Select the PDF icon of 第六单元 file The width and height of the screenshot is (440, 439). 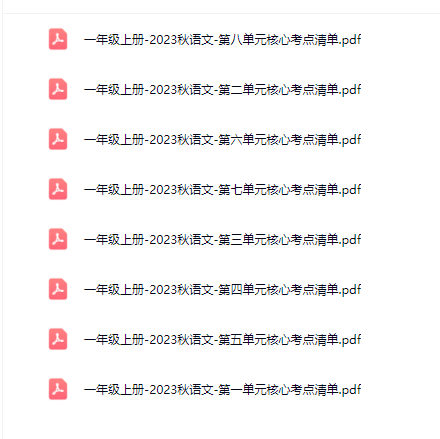coord(58,139)
